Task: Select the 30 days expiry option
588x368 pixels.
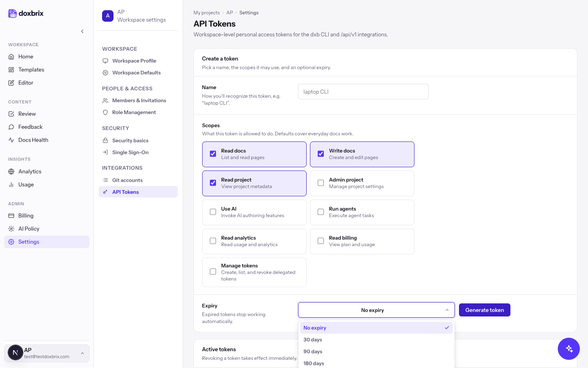Action: pyautogui.click(x=376, y=340)
